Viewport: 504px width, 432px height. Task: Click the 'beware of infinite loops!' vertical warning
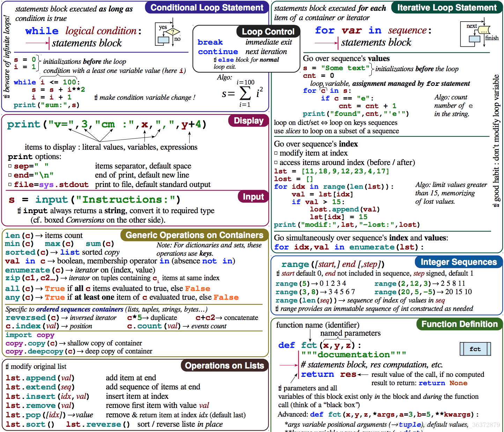point(6,57)
